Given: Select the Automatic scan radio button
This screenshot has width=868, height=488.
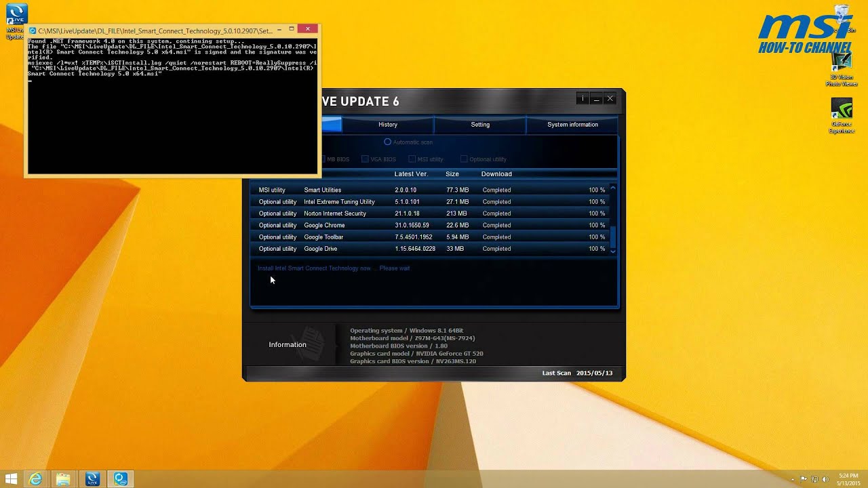Looking at the screenshot, I should (388, 142).
